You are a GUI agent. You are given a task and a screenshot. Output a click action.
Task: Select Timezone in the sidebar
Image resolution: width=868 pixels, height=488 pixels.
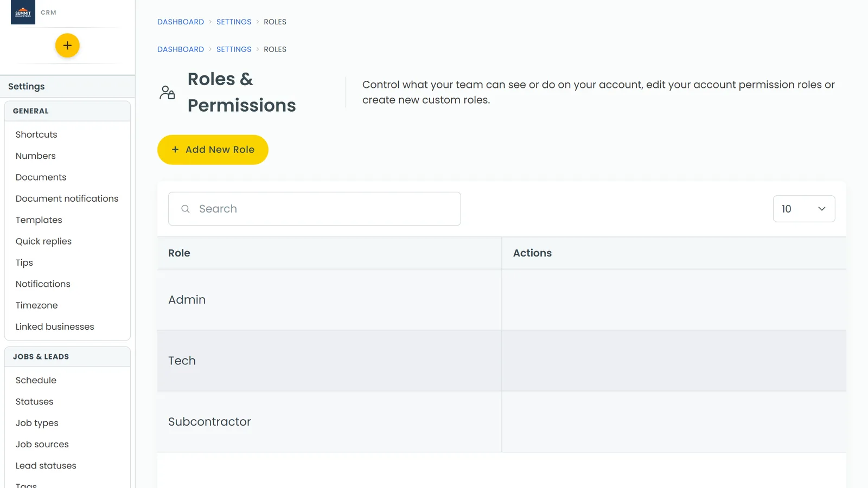(x=37, y=305)
